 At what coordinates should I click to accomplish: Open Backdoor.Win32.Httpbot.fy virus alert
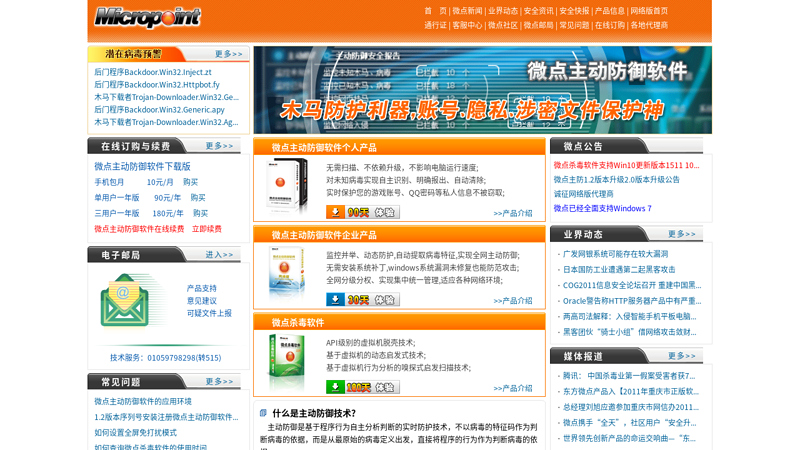pyautogui.click(x=157, y=85)
